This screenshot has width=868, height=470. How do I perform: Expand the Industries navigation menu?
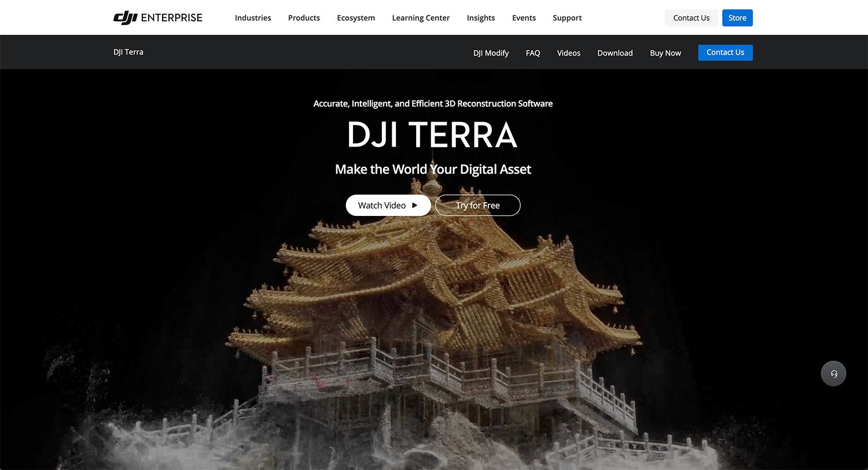point(253,17)
